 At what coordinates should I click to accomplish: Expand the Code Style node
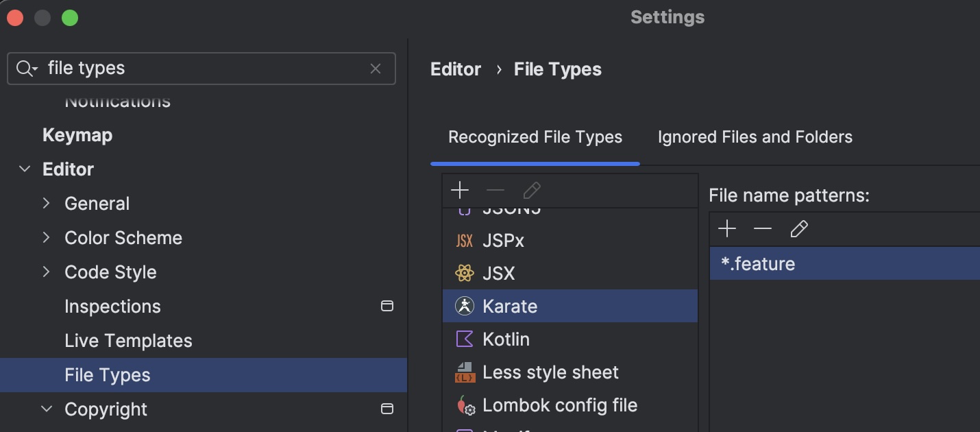pos(47,272)
